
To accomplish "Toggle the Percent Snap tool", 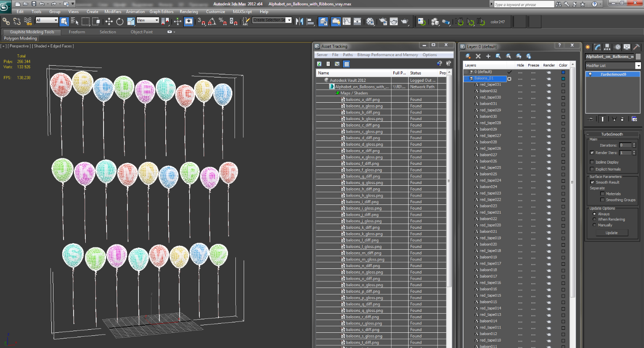I will pos(222,21).
